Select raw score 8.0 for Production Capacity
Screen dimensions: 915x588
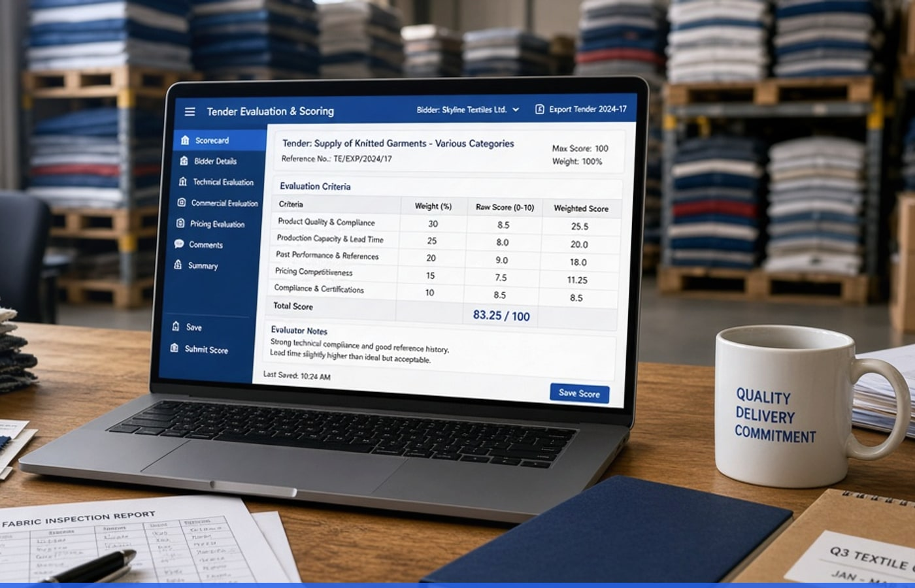502,242
